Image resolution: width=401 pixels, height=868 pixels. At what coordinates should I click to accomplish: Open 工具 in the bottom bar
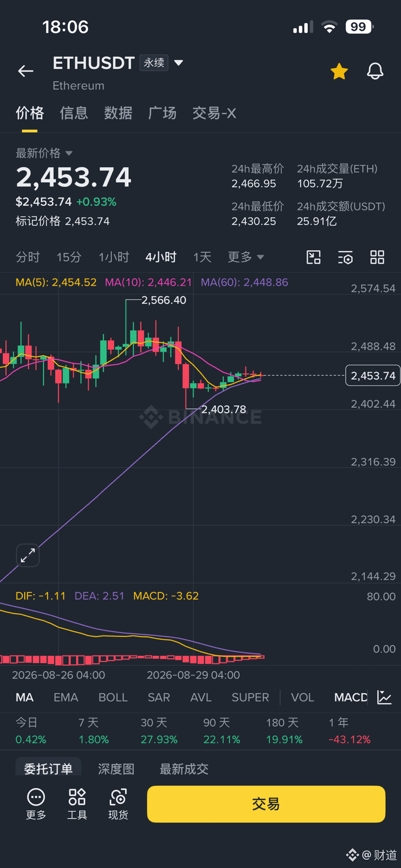coord(77,804)
